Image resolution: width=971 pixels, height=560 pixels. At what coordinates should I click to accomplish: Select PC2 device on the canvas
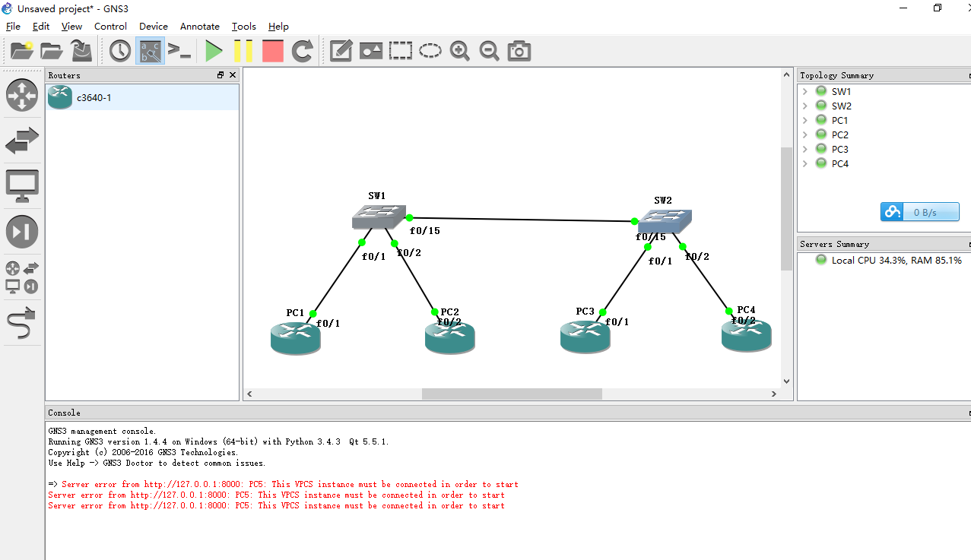pos(449,337)
